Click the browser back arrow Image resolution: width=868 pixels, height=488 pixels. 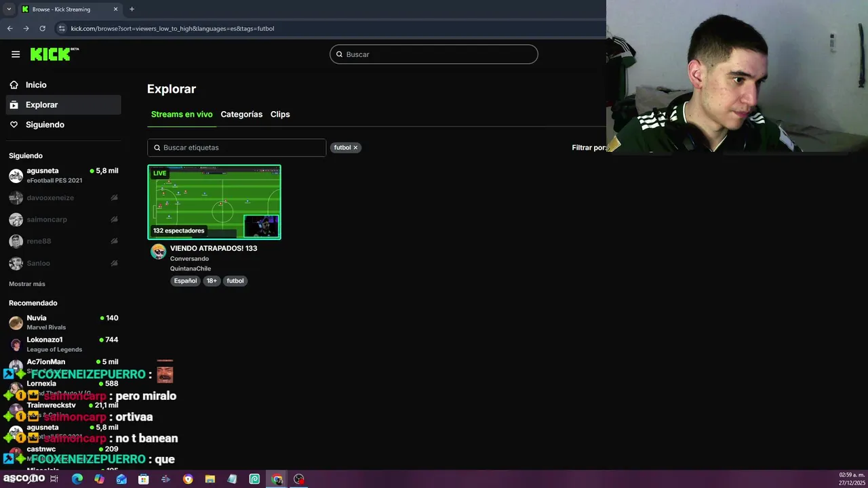[x=9, y=28]
